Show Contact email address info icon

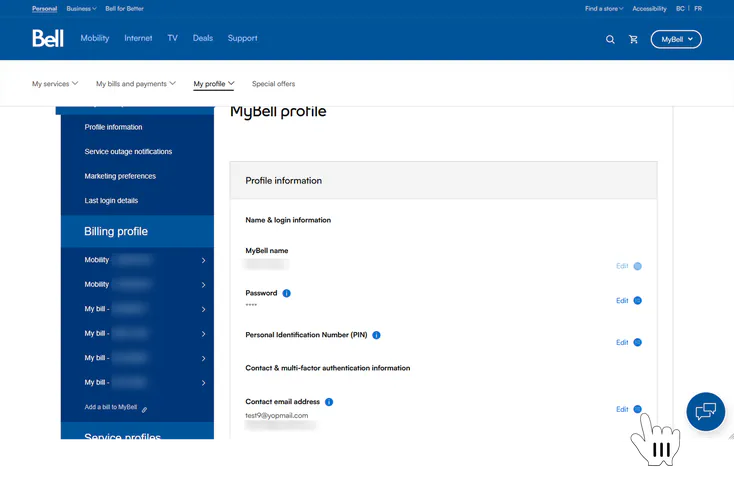pyautogui.click(x=329, y=402)
